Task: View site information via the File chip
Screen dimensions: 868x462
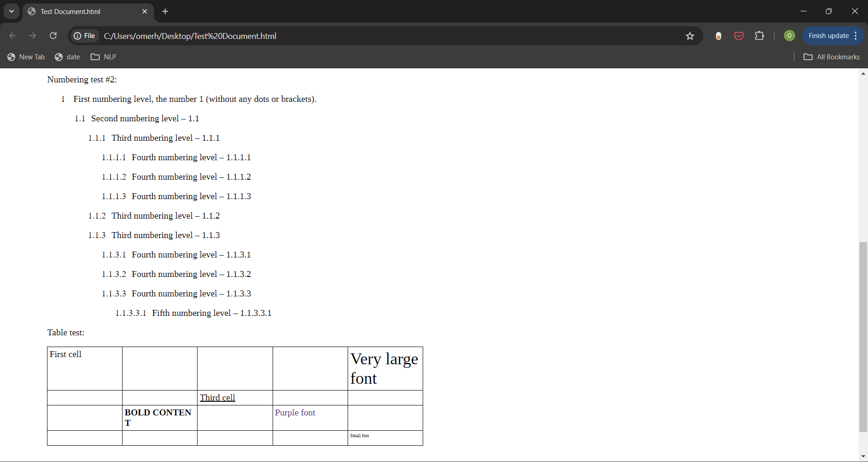Action: coord(85,36)
